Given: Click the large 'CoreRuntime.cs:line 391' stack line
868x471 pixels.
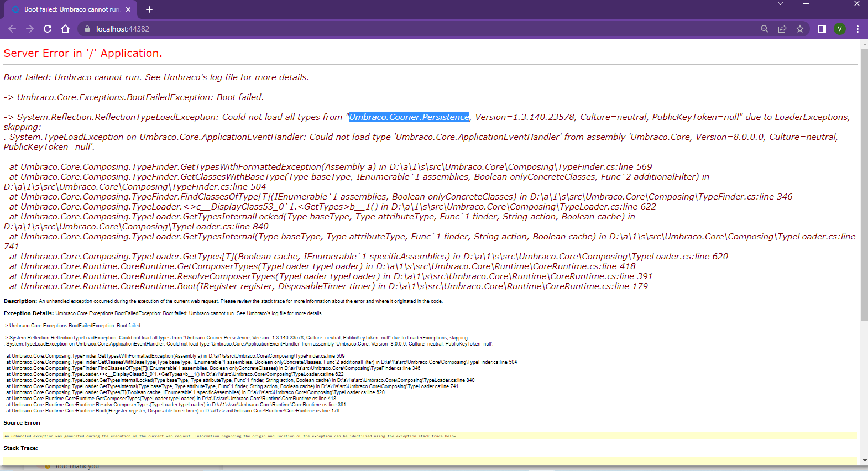Looking at the screenshot, I should pyautogui.click(x=331, y=276).
